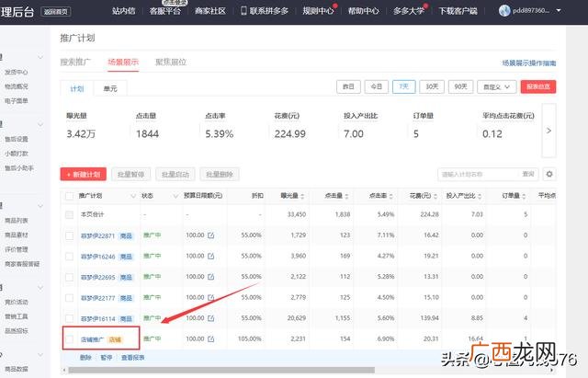Click the horizontal scrollbar thumb below the table
The height and width of the screenshot is (378, 588).
click(x=221, y=370)
